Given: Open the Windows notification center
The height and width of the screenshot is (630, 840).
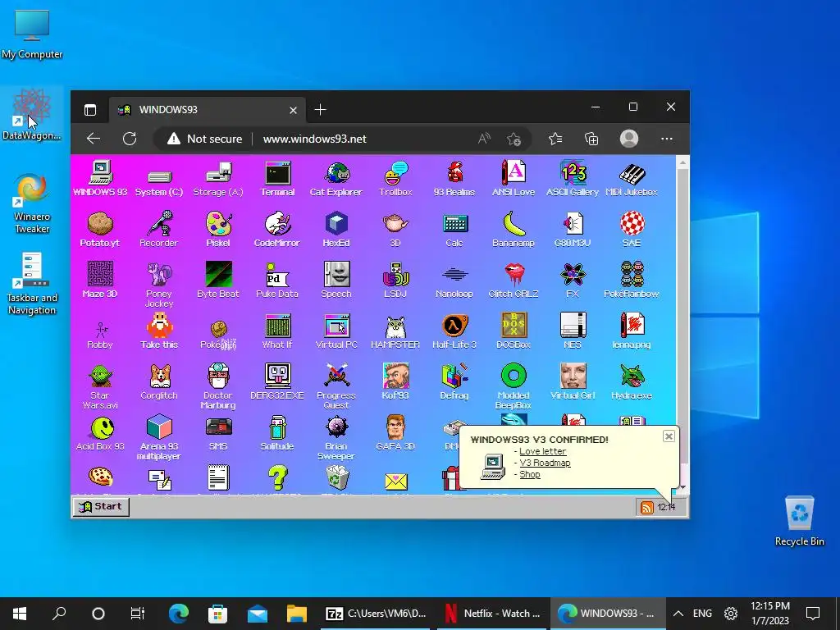Looking at the screenshot, I should [813, 614].
